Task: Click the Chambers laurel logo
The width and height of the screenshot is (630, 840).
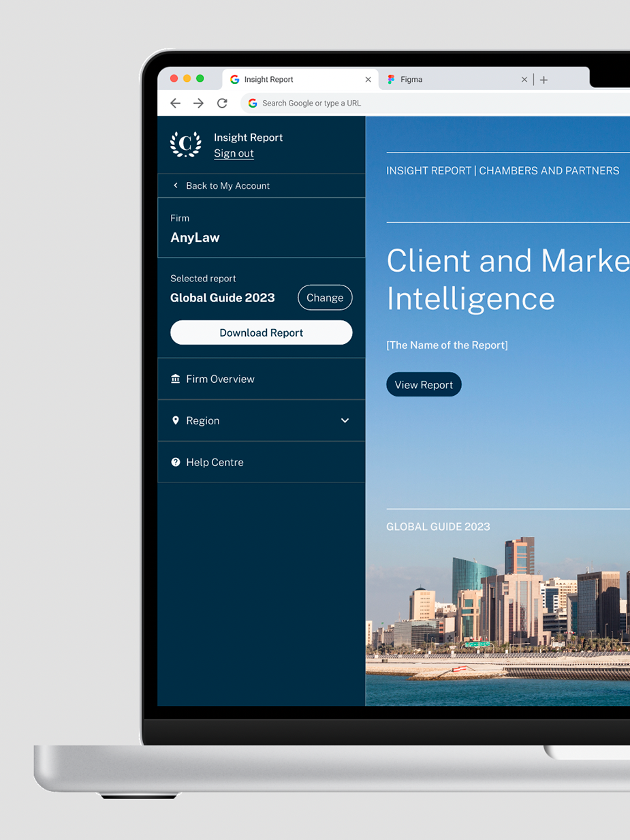Action: (186, 144)
